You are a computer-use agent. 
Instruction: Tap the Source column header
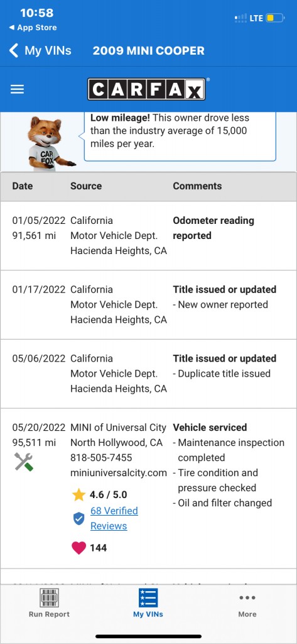pyautogui.click(x=86, y=186)
